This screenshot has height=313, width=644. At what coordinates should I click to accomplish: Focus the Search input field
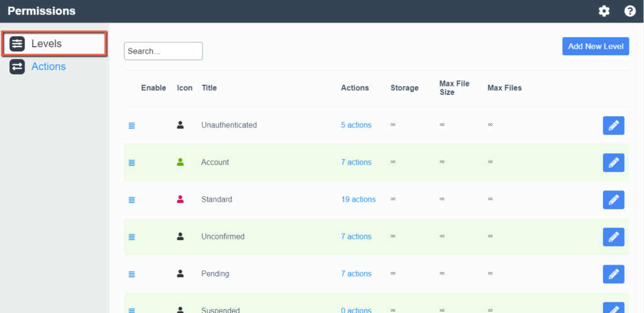pyautogui.click(x=163, y=52)
